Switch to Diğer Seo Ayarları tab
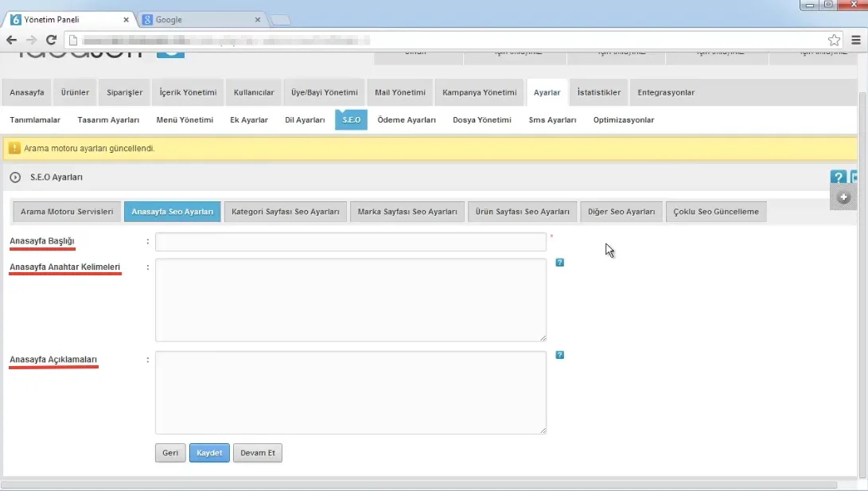Viewport: 868px width, 491px height. click(x=621, y=212)
